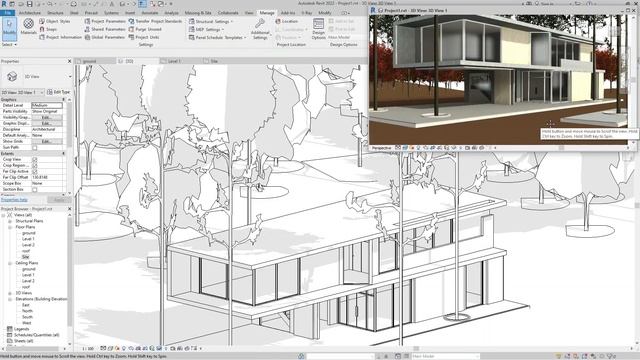Open the Properties help link
Viewport: 640px width, 360px height.
[x=14, y=200]
